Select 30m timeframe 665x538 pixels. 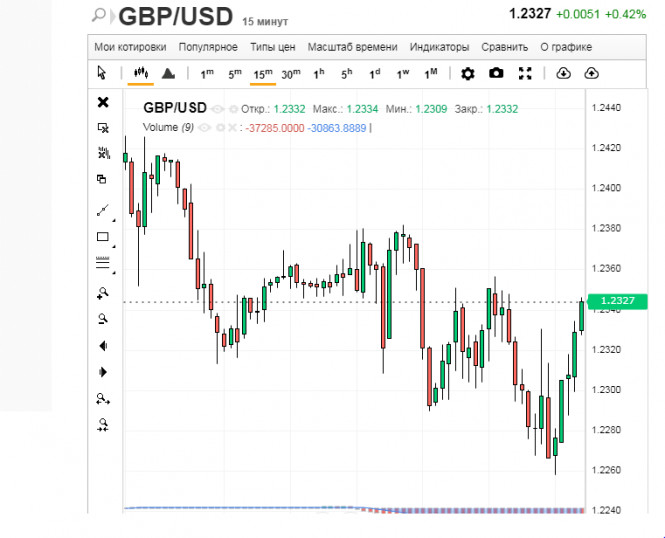(x=291, y=74)
